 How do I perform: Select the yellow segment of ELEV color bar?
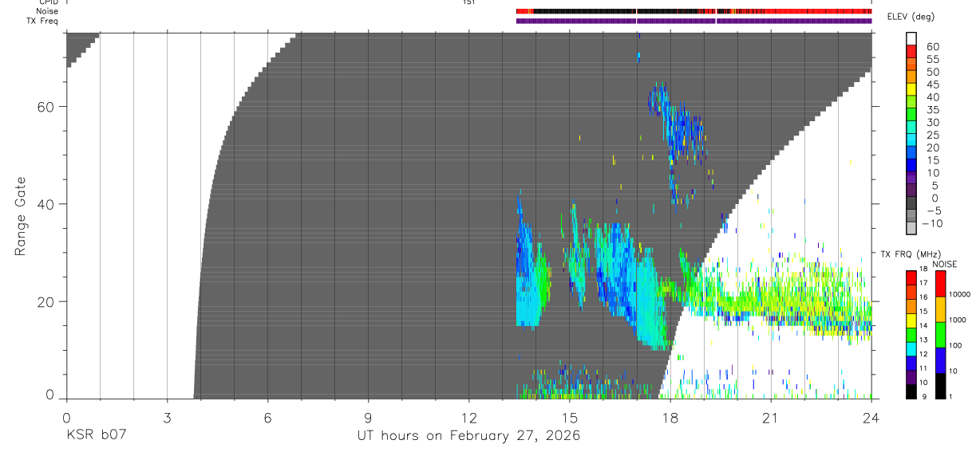pyautogui.click(x=911, y=88)
